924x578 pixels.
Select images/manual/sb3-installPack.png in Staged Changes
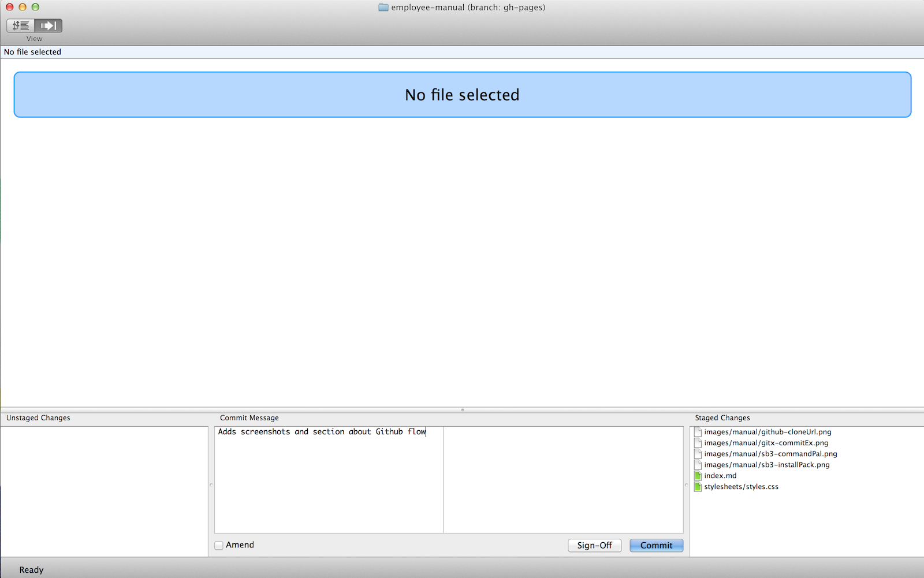coord(766,465)
